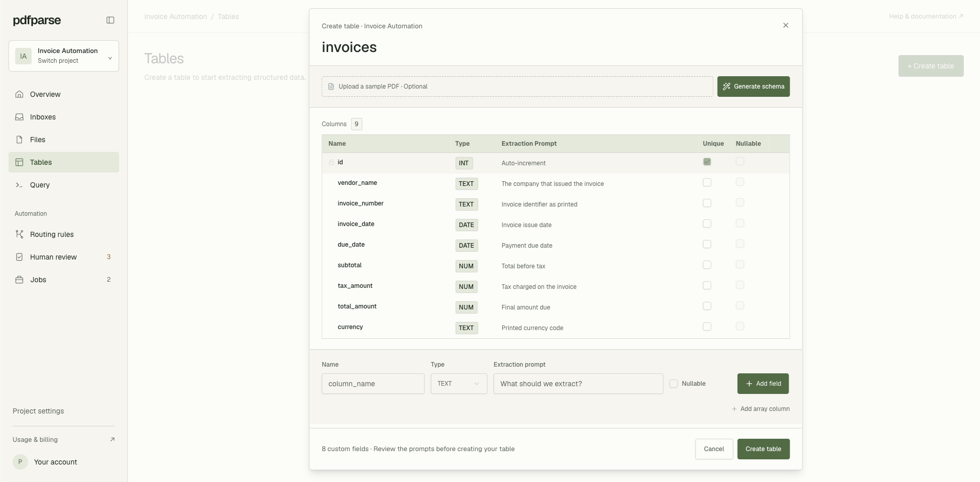
Task: Open Human review queue
Action: point(64,257)
